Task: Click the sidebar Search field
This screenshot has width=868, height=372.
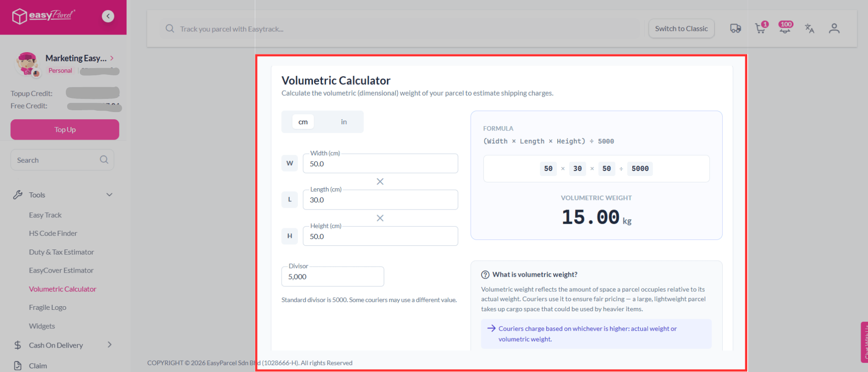Action: point(62,160)
